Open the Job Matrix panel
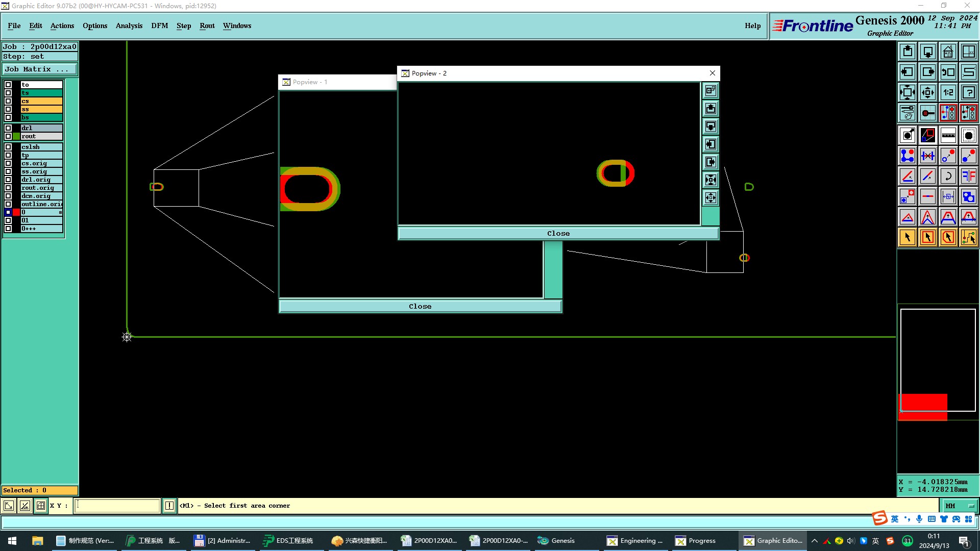Screen dimensions: 980x551 pos(40,69)
